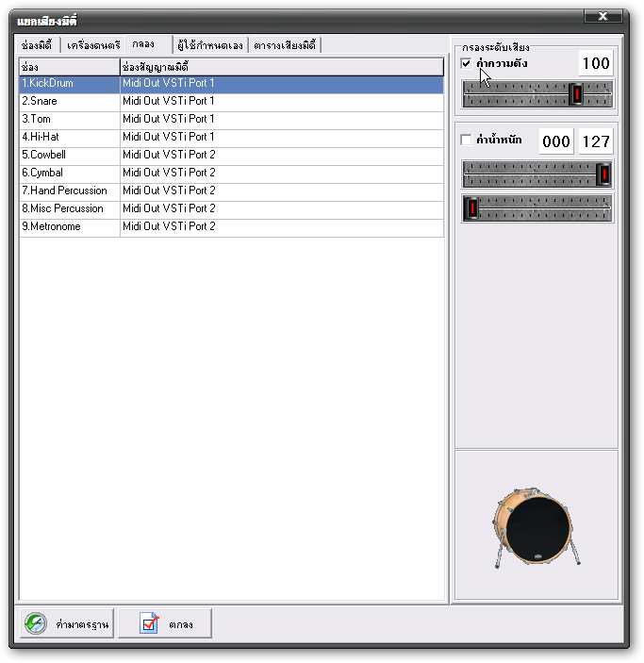Image resolution: width=644 pixels, height=663 pixels.
Task: Click Midi Out VSTi Port 1 for Tom
Action: click(168, 119)
